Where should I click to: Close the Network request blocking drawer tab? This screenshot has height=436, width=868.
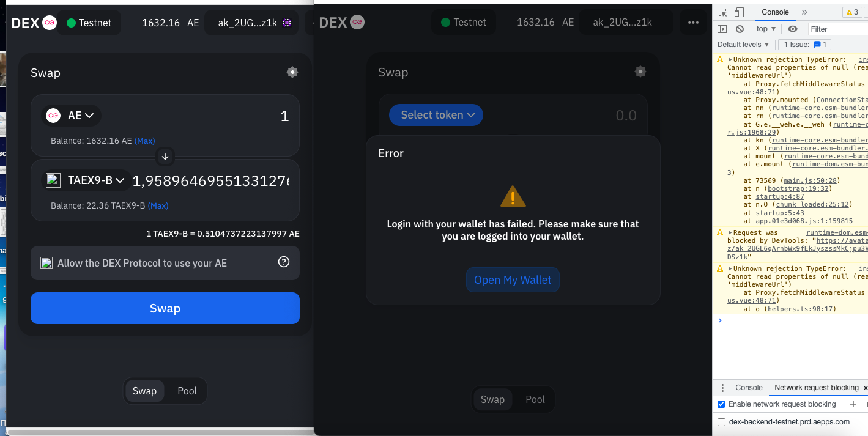click(x=865, y=388)
